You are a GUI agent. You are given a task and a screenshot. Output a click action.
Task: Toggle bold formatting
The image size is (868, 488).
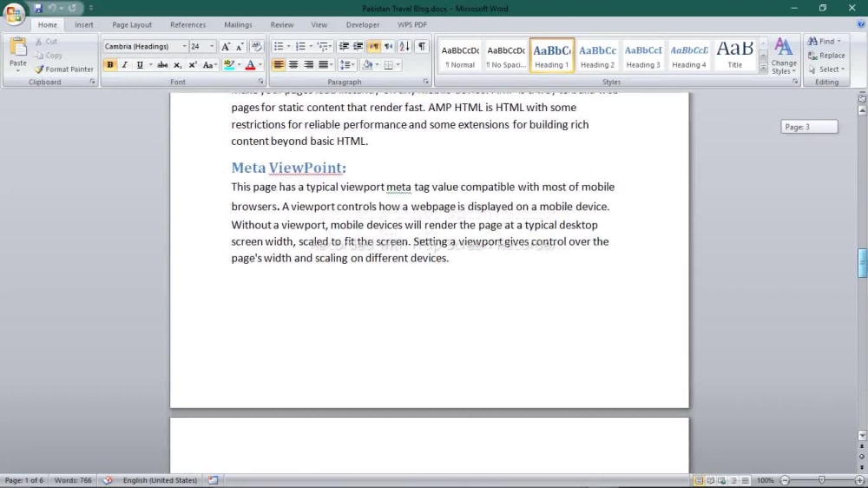(110, 65)
